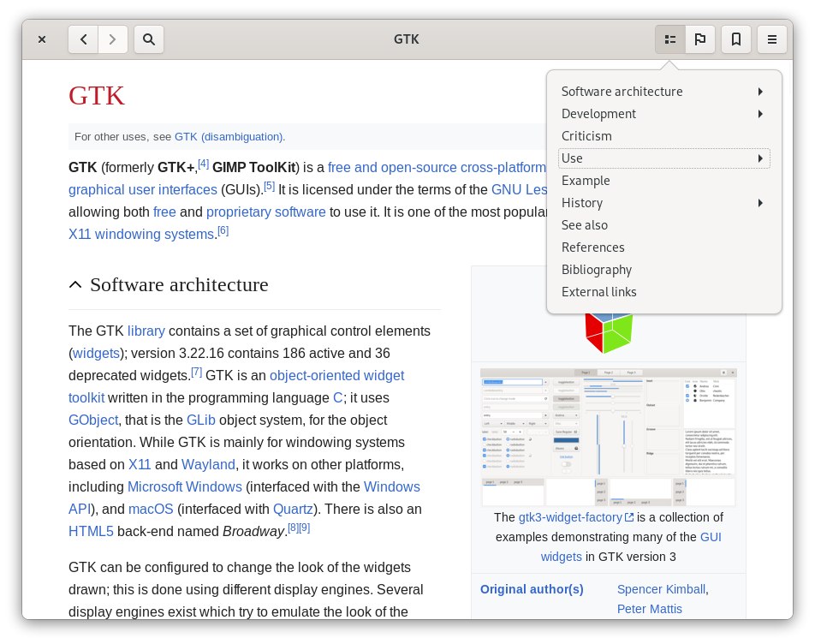Open the hamburger main menu
The image size is (815, 644).
pos(772,39)
